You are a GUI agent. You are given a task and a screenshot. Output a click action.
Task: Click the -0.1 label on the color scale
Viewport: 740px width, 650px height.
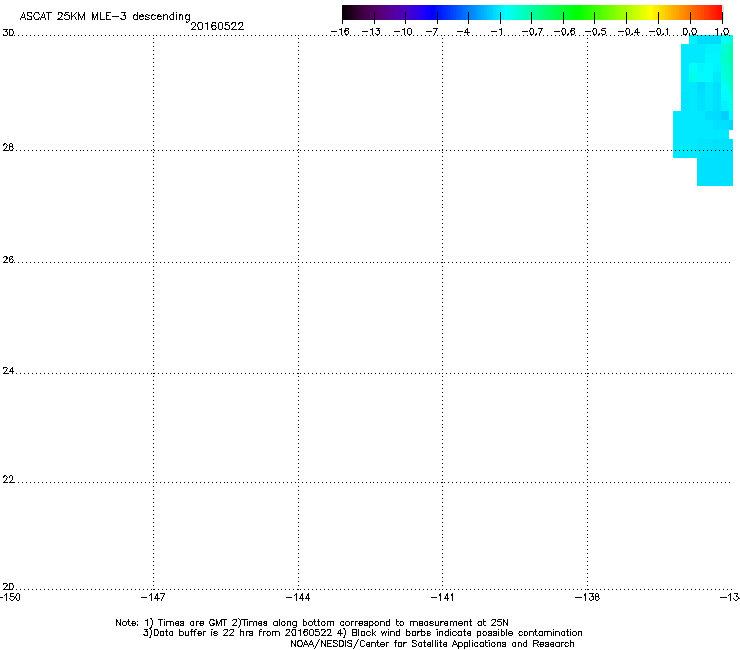coord(659,32)
